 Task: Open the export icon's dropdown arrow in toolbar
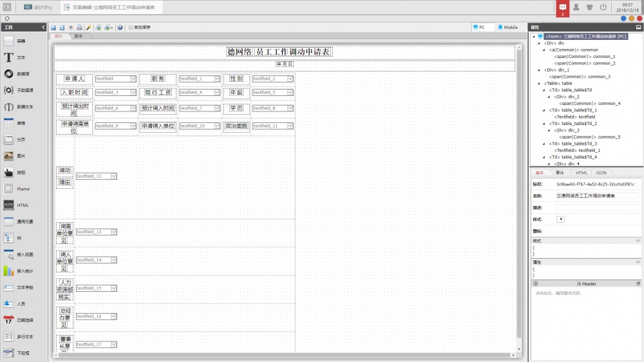pos(111,28)
